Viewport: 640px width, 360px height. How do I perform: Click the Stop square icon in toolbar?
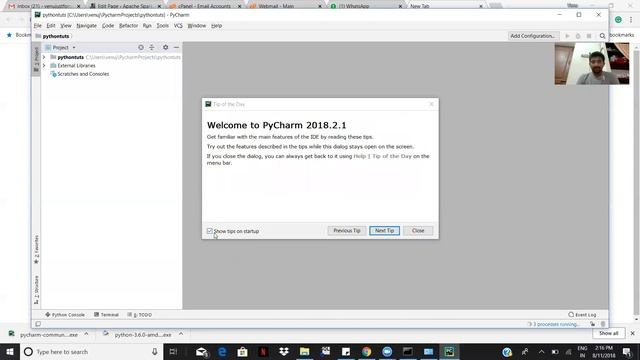pyautogui.click(x=589, y=36)
